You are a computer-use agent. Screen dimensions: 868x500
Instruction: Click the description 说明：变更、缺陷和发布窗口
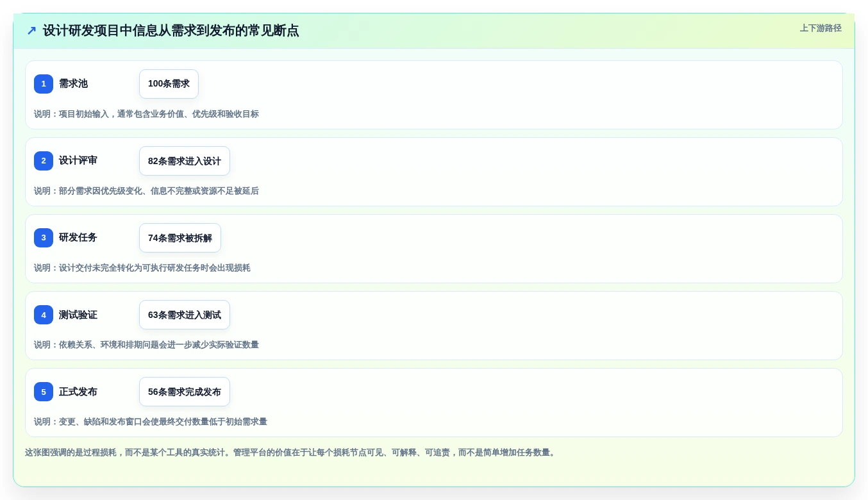click(x=151, y=422)
